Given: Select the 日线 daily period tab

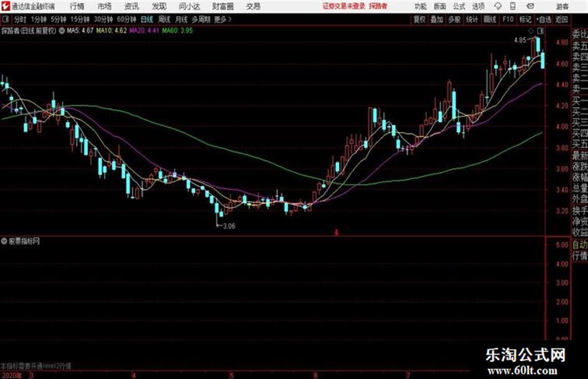Looking at the screenshot, I should pos(147,19).
